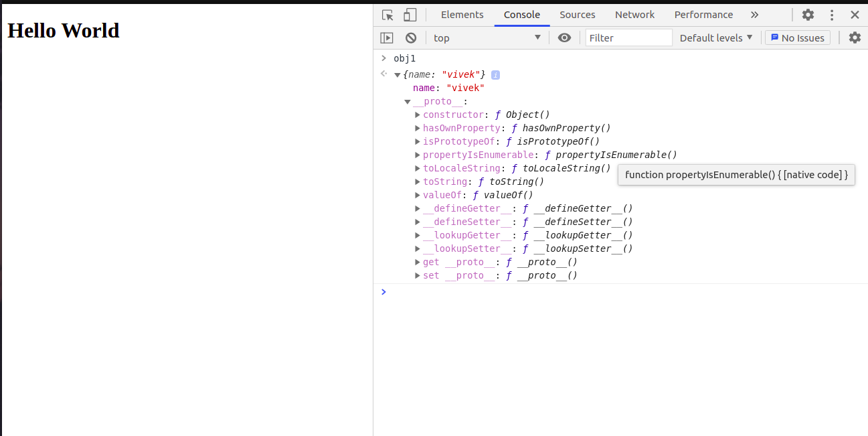Click the No Issues button
The height and width of the screenshot is (436, 868).
pyautogui.click(x=798, y=38)
